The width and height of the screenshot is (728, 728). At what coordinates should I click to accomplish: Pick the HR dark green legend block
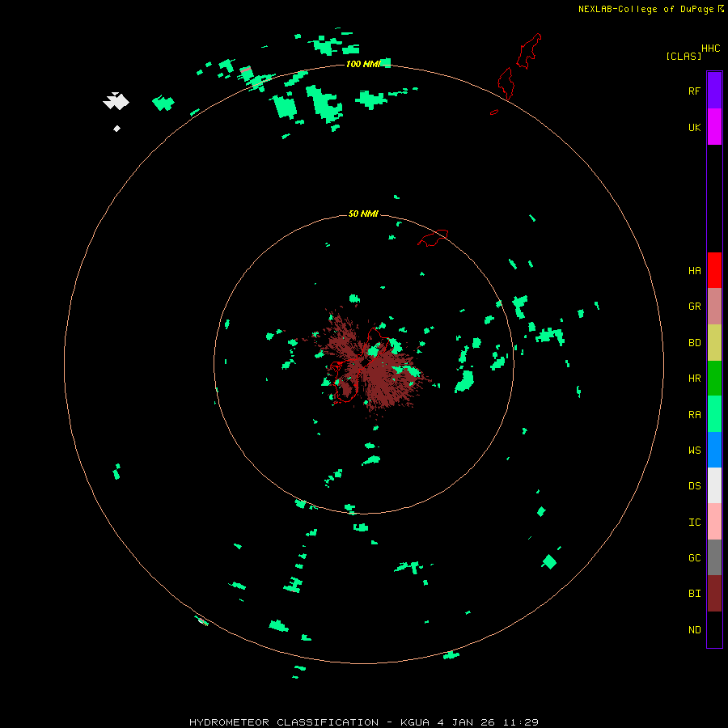714,379
